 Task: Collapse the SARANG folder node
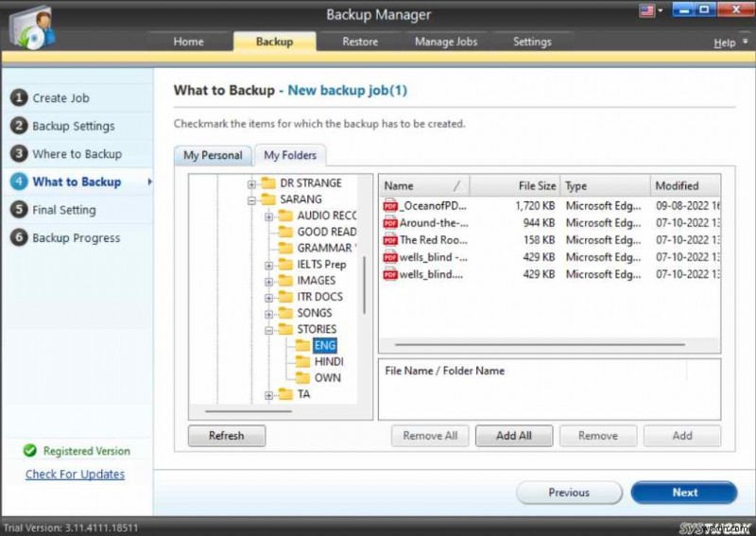pos(251,200)
